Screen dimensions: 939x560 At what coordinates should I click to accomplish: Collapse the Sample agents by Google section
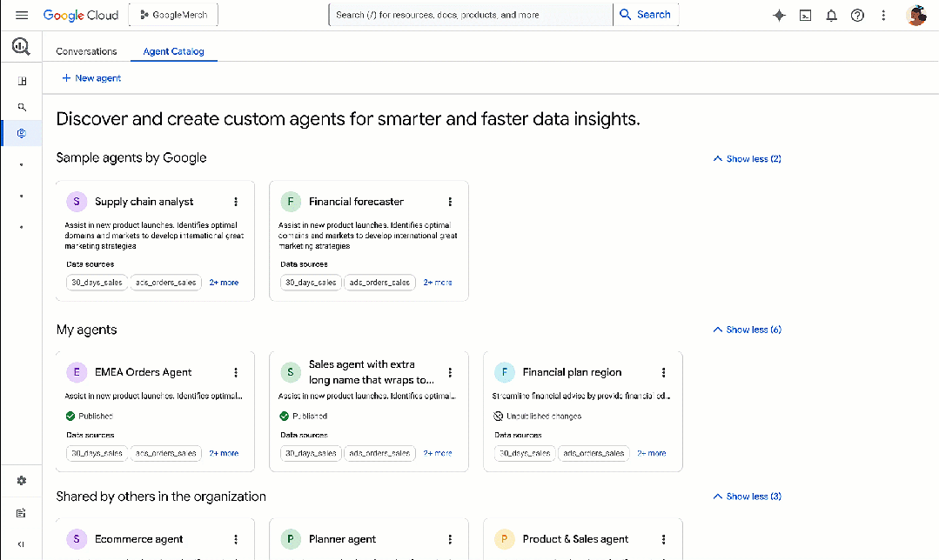(747, 159)
